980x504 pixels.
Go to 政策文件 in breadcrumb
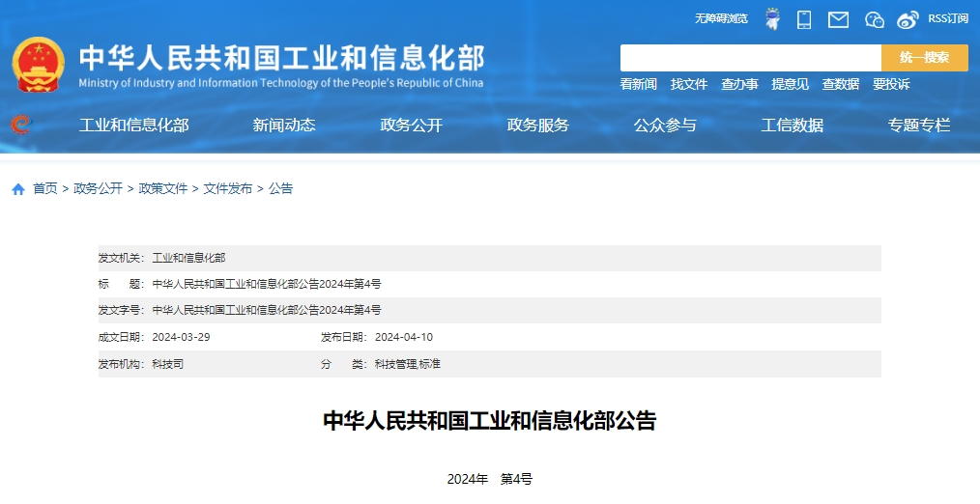click(163, 188)
